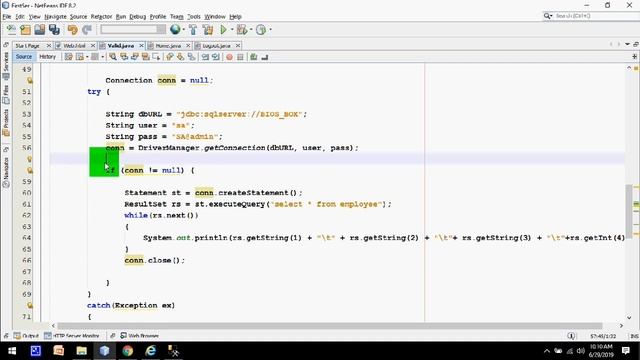This screenshot has height=360, width=640.
Task: Open the Debug menu
Action: click(x=138, y=17)
